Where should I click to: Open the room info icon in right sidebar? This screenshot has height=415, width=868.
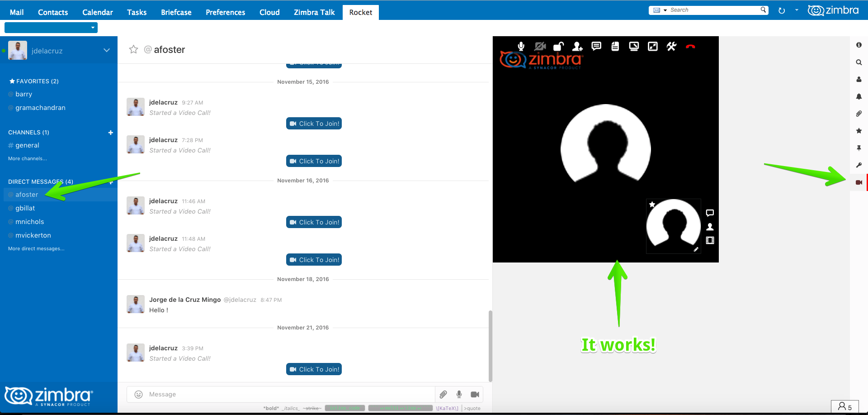click(x=859, y=45)
